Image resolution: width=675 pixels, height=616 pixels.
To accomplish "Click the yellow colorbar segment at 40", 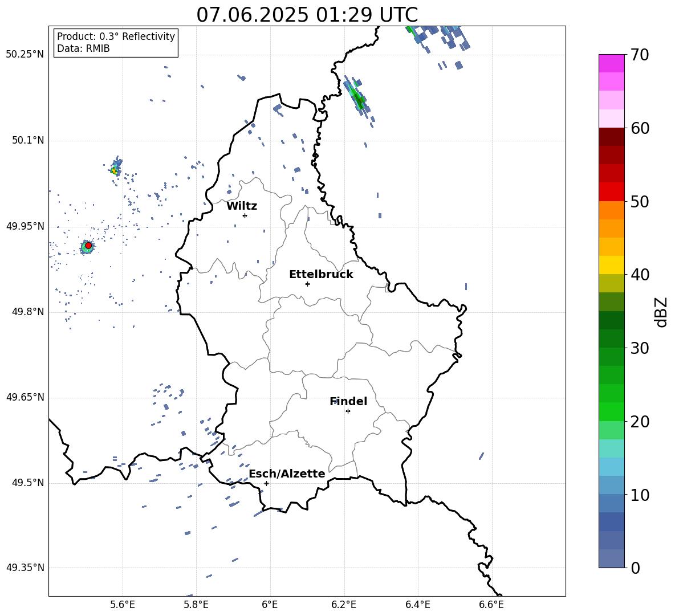I will (611, 265).
